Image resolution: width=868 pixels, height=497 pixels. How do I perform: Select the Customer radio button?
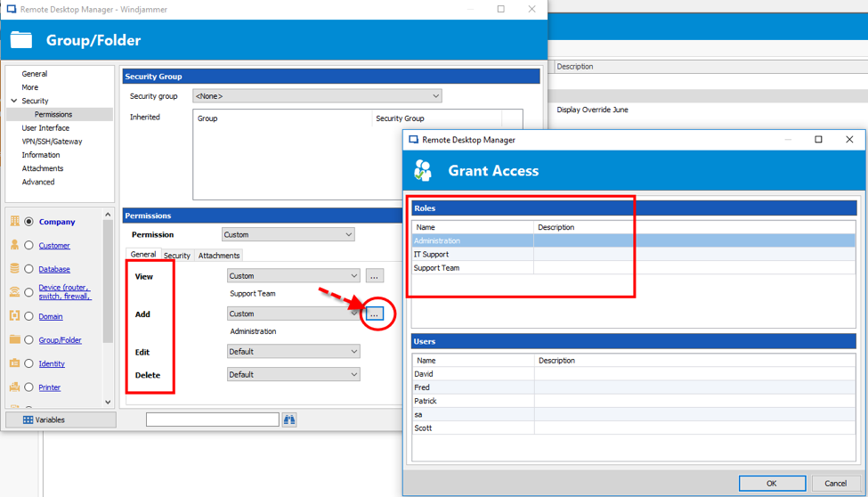(x=28, y=245)
